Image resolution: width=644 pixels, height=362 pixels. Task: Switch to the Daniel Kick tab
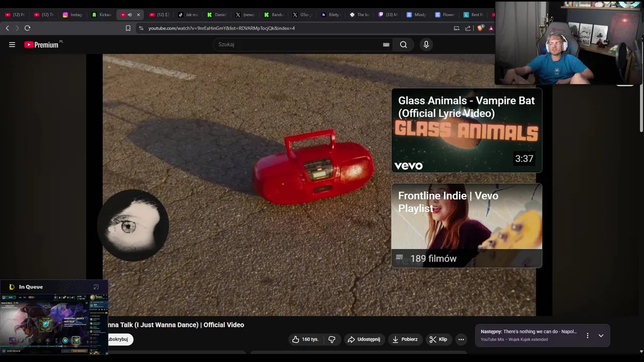pyautogui.click(x=217, y=15)
